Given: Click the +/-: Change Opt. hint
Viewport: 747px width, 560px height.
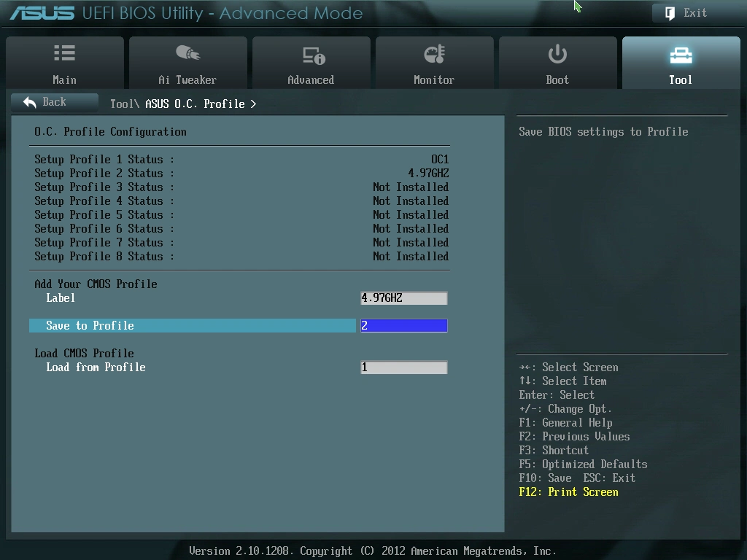Looking at the screenshot, I should (x=565, y=409).
